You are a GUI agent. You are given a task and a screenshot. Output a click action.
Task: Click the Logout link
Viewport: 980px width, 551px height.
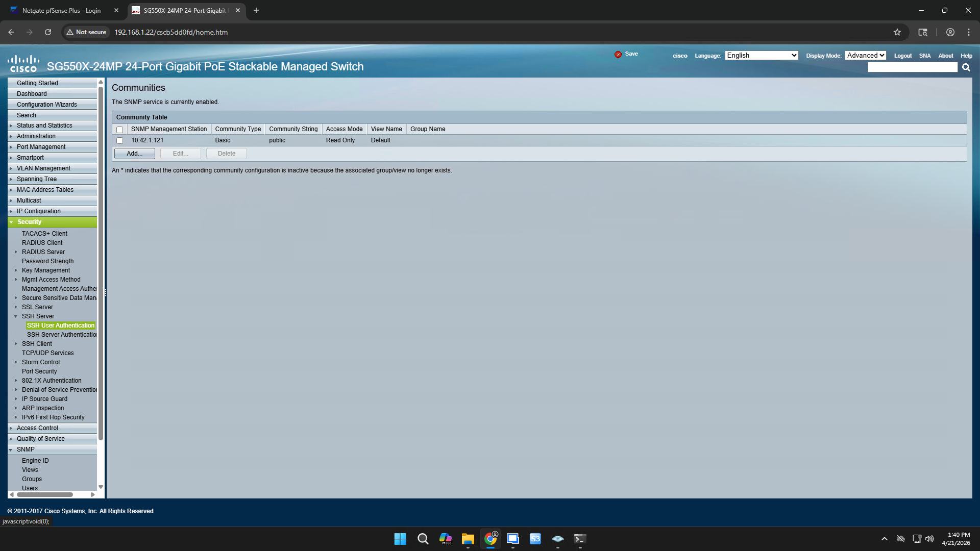pos(902,56)
